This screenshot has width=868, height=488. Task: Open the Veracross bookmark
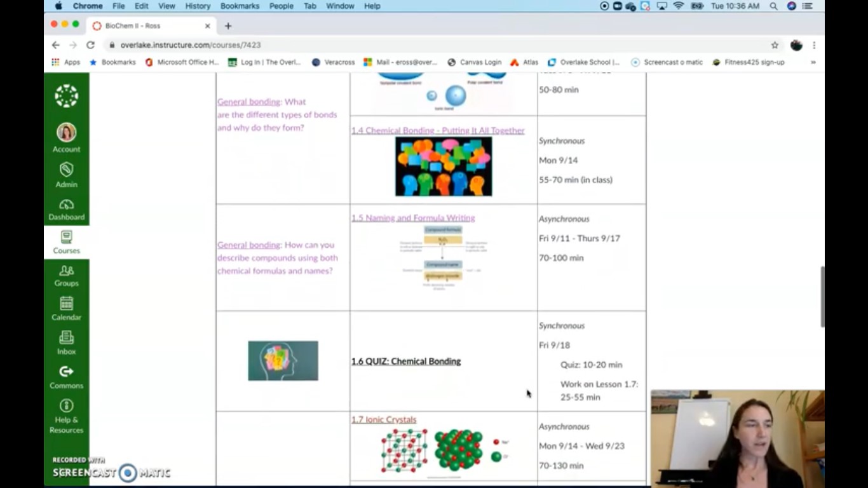[x=333, y=62]
